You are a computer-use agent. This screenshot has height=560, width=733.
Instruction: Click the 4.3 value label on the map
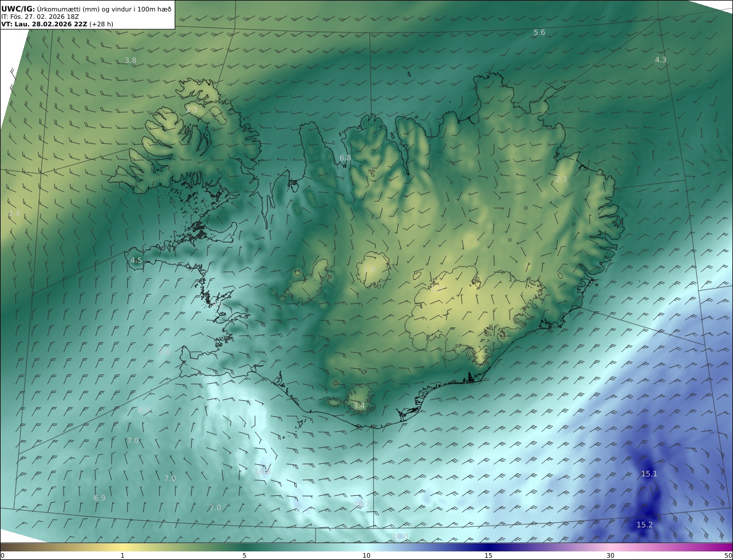661,60
